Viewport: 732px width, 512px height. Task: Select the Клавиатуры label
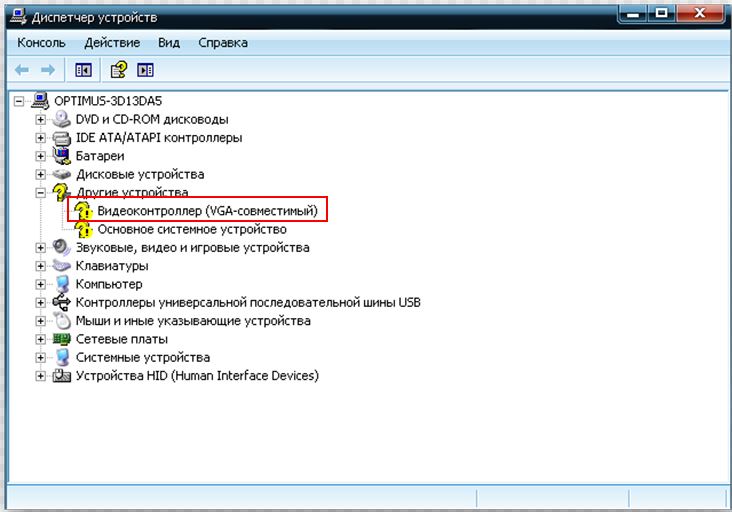point(112,266)
